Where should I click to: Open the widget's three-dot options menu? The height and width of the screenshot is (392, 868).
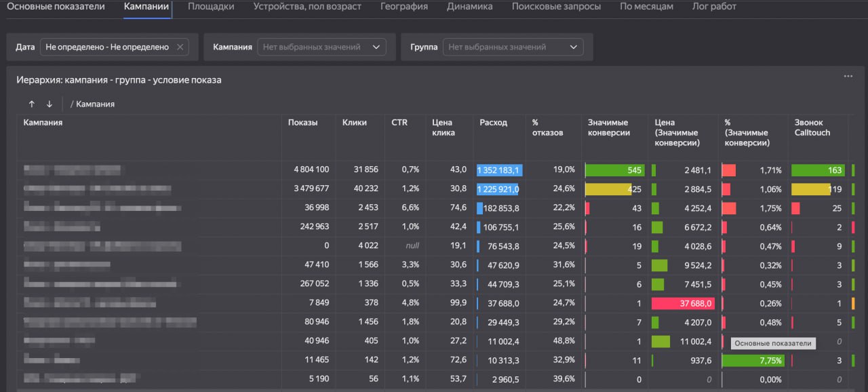(x=847, y=76)
